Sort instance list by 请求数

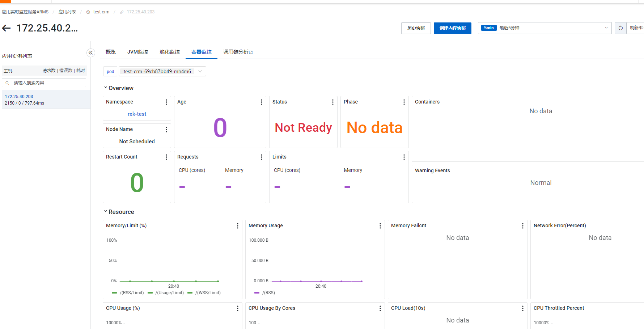click(x=49, y=71)
